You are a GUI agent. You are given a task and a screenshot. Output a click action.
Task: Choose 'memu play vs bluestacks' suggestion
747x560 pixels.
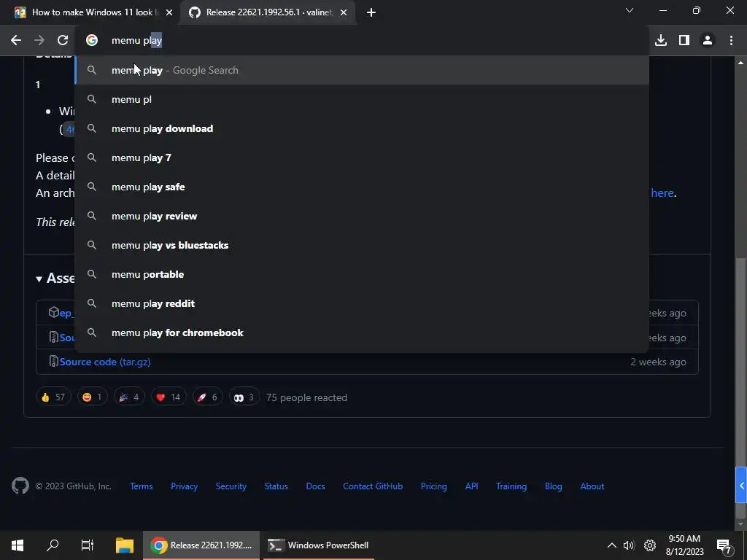362,245
